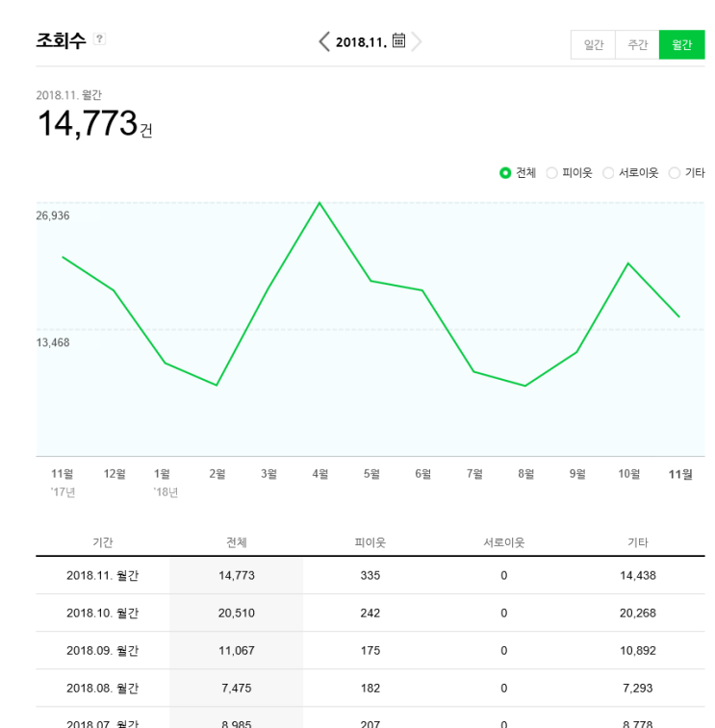Click the 12월 label on chart axis

click(x=115, y=474)
